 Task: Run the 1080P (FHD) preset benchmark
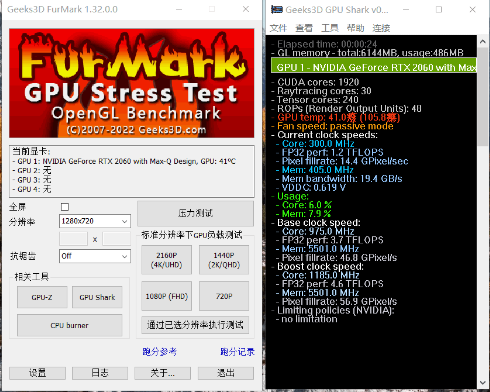166,296
